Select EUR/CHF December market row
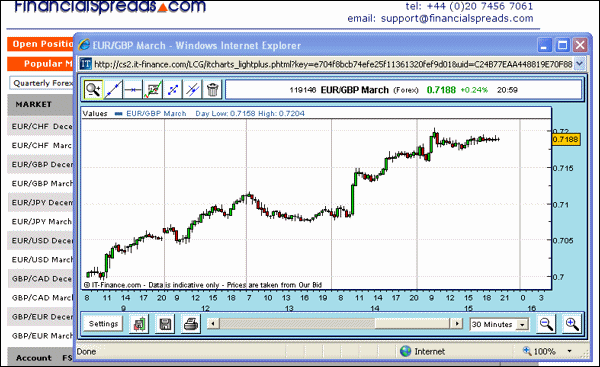This screenshot has height=367, width=600. click(x=41, y=126)
